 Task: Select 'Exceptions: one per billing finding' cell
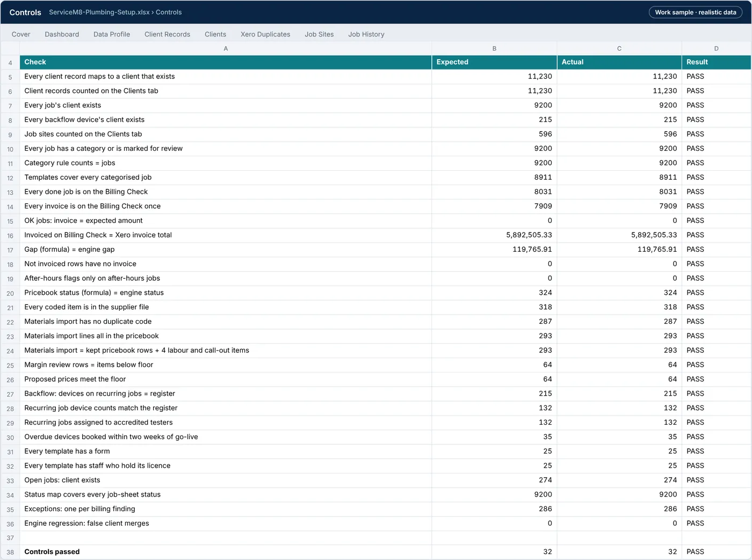click(226, 509)
